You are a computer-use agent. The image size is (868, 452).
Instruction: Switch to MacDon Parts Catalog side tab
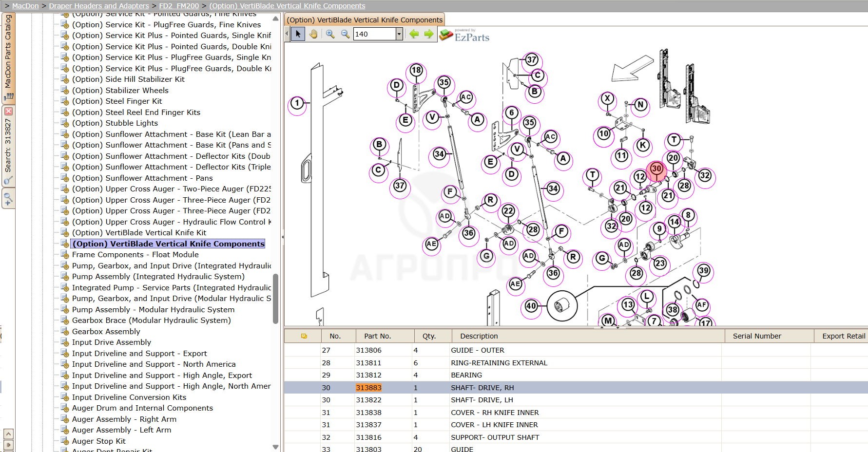pyautogui.click(x=8, y=58)
